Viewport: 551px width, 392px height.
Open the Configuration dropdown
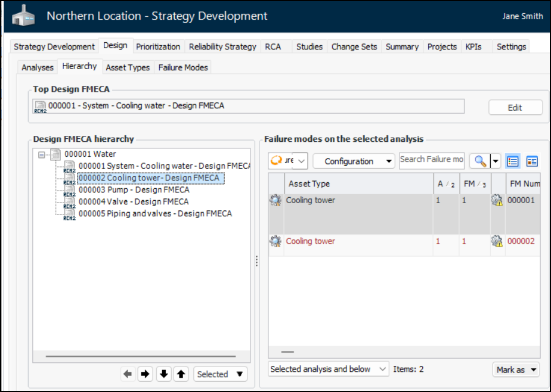[354, 161]
